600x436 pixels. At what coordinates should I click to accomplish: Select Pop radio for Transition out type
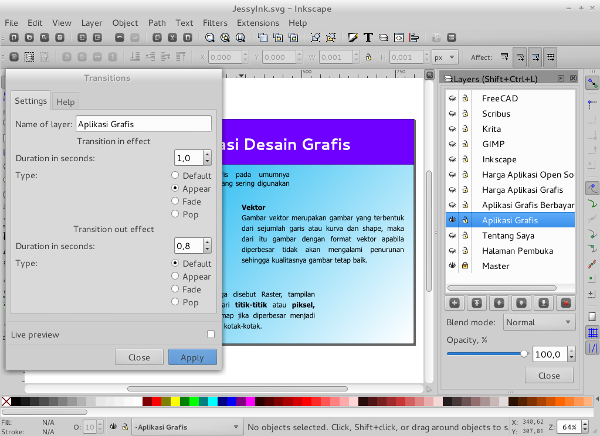(175, 302)
